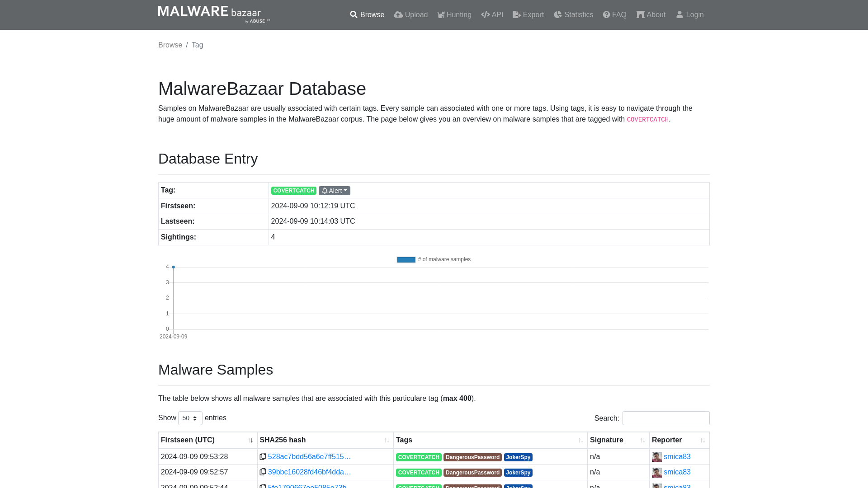
Task: Open the Hunting nav item
Action: (454, 15)
